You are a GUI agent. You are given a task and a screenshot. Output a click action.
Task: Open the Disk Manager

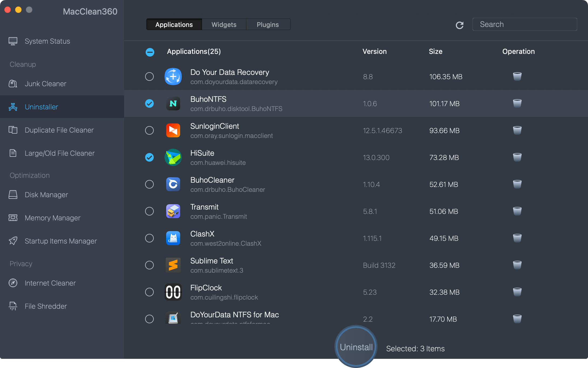(x=46, y=195)
